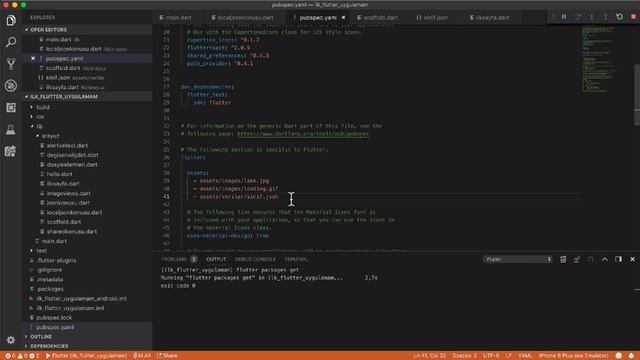Viewport: 640px width, 360px height.
Task: Close the pubspec.yaml editor tab
Action: [343, 18]
